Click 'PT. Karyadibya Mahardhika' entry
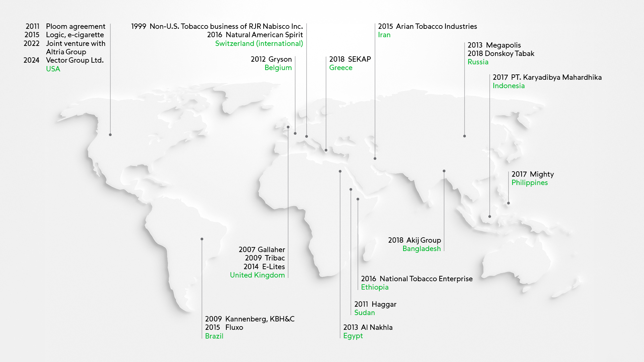This screenshot has height=362, width=644. pos(556,77)
